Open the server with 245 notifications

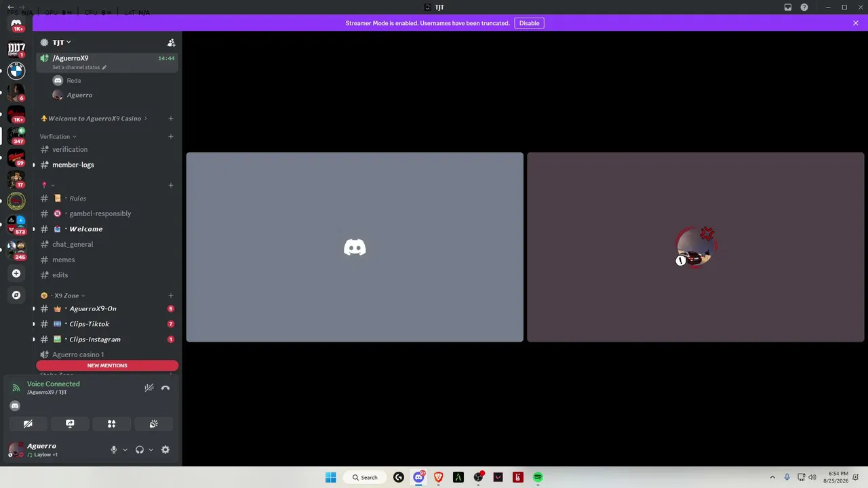coord(16,249)
